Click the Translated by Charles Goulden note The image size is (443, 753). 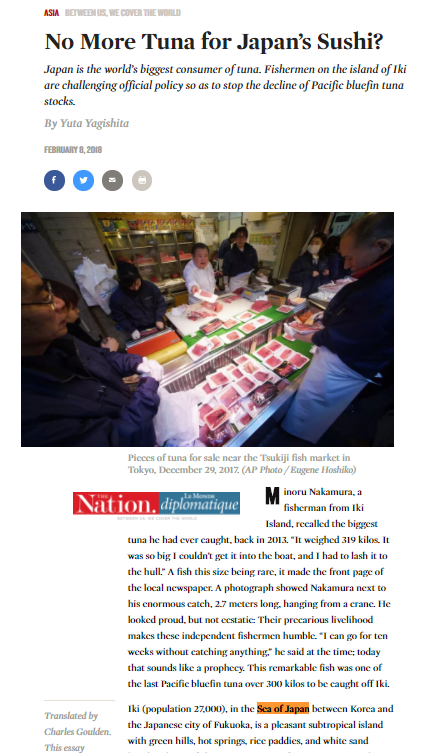(x=78, y=724)
